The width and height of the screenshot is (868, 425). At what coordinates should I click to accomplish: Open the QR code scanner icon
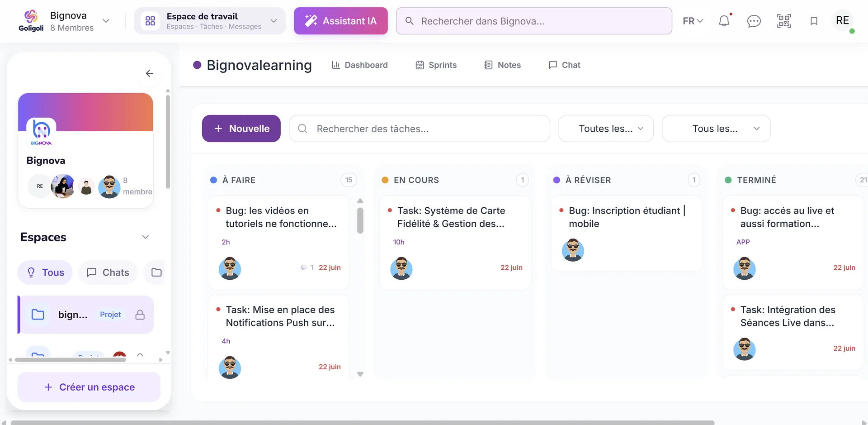[x=784, y=21]
